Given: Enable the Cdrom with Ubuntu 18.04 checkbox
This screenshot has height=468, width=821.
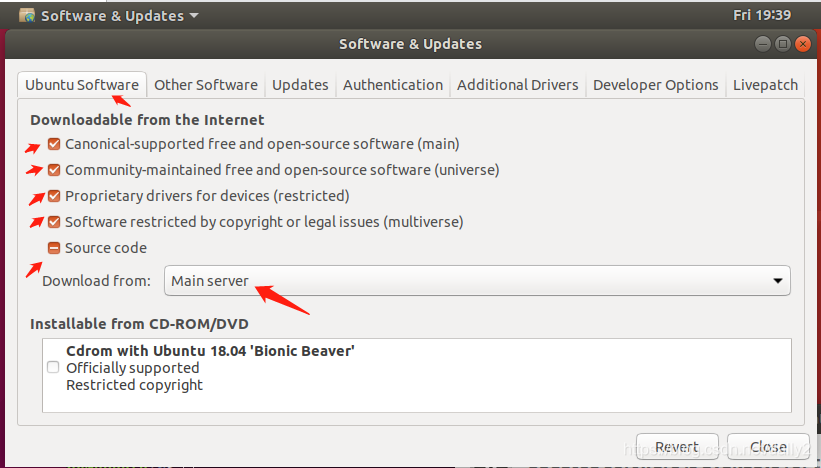Looking at the screenshot, I should point(53,367).
